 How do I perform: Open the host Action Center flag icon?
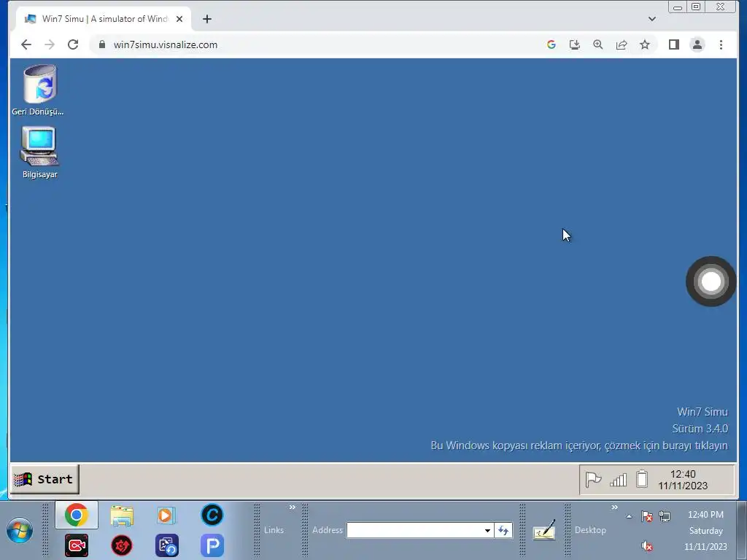click(646, 516)
